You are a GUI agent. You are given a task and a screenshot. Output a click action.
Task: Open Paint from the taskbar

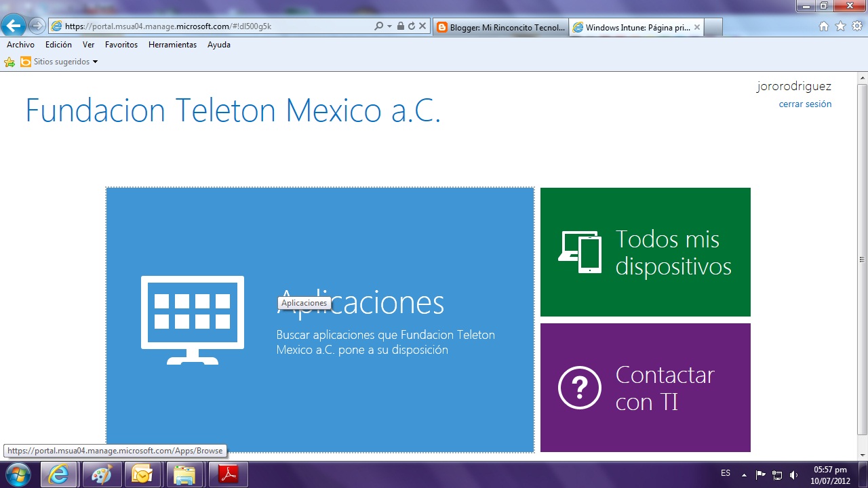coord(102,474)
